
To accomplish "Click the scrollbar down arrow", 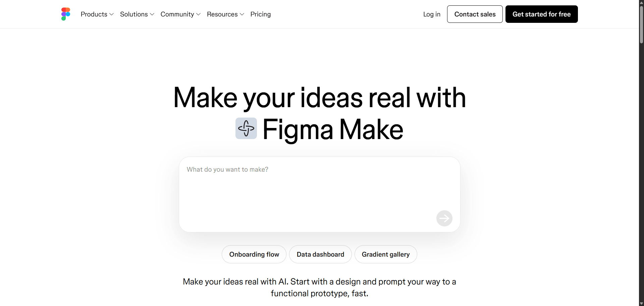I will tap(641, 303).
